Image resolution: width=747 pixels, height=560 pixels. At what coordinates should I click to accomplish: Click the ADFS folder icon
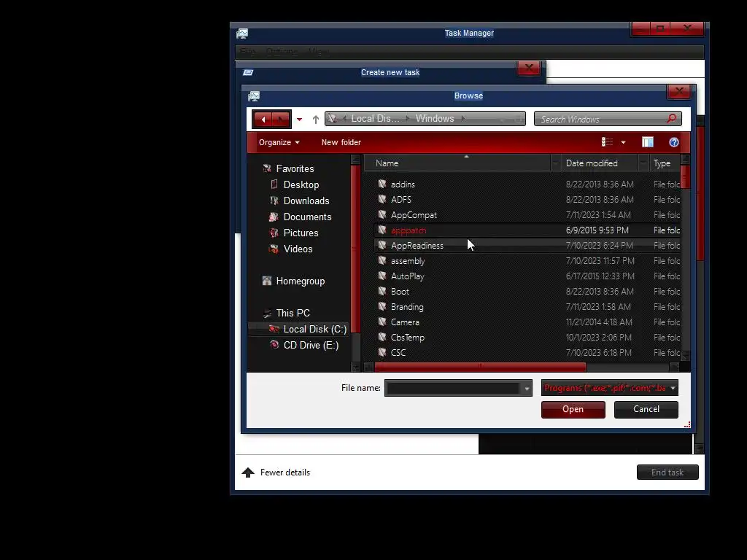(x=382, y=199)
